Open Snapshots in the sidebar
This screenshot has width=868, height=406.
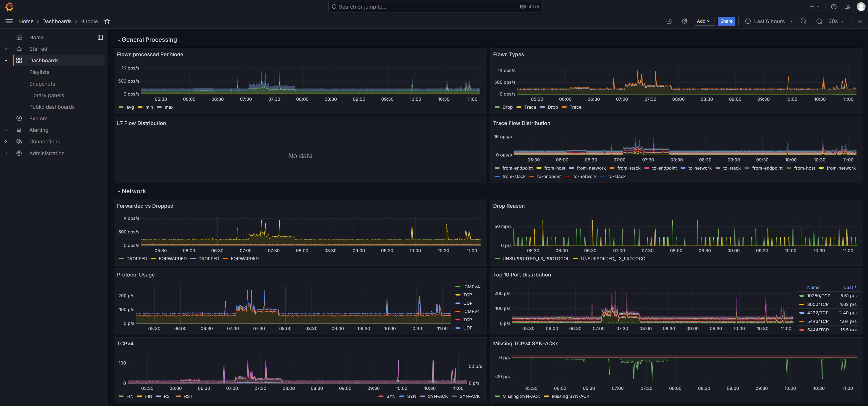click(x=42, y=84)
